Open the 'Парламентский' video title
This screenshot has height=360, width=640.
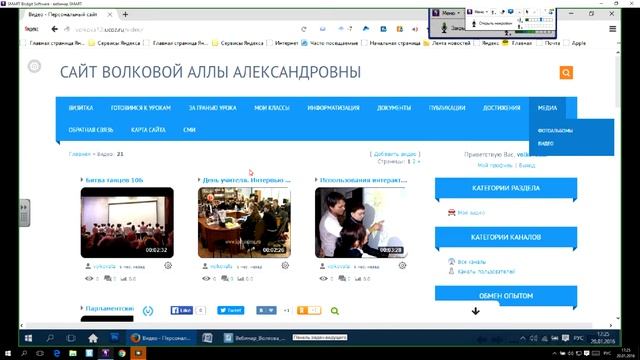[110, 309]
